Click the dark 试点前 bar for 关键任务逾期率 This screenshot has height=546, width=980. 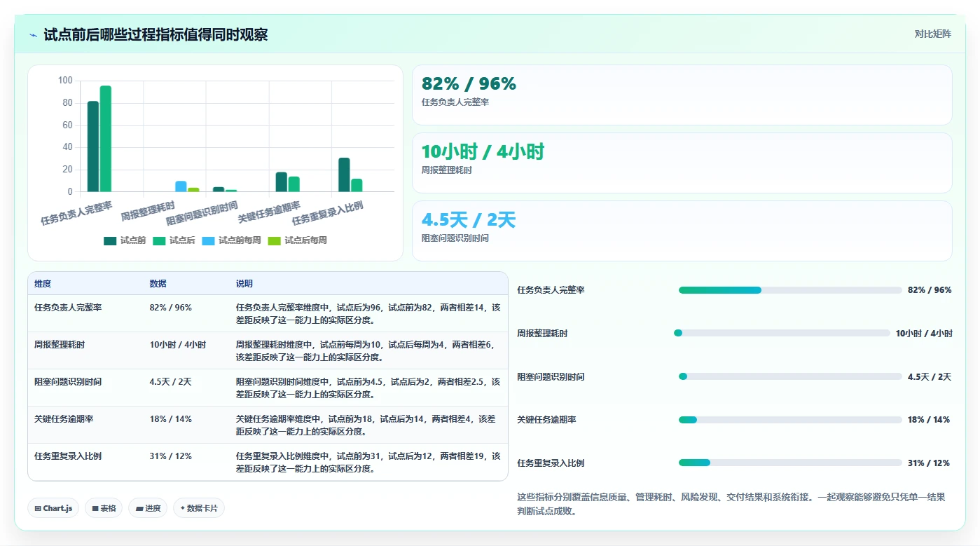(x=282, y=182)
